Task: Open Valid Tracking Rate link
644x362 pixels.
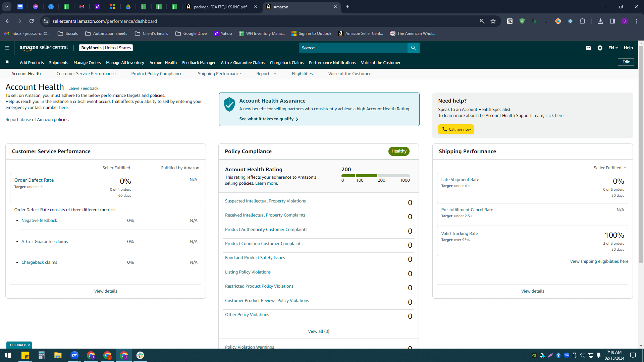Action: (x=459, y=234)
